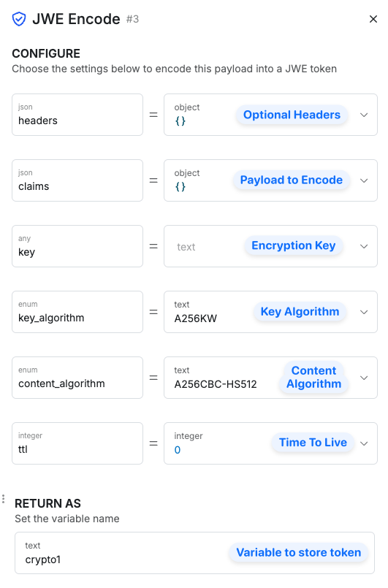Viewport: 388px width, 588px height.
Task: Open the Payload to Encode dropdown chevron
Action: 364,180
